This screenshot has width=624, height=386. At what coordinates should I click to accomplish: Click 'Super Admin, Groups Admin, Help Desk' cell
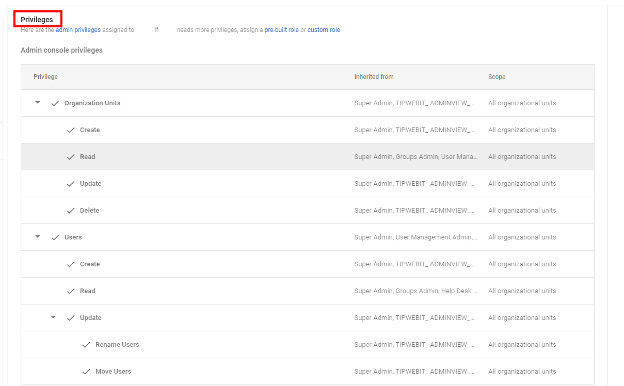coord(415,291)
